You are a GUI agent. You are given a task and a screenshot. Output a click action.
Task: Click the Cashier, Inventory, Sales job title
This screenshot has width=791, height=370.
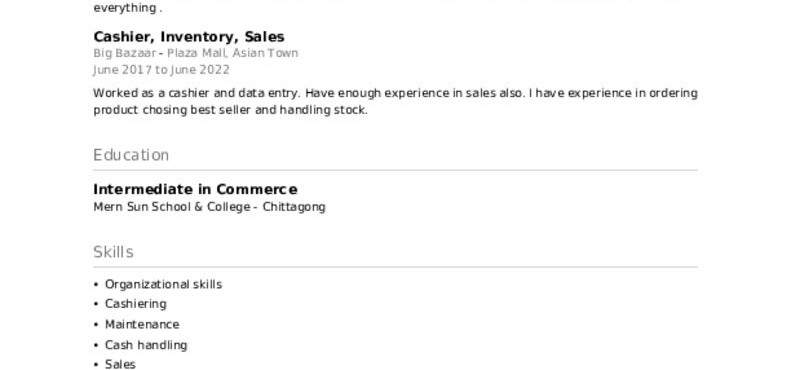tap(189, 37)
